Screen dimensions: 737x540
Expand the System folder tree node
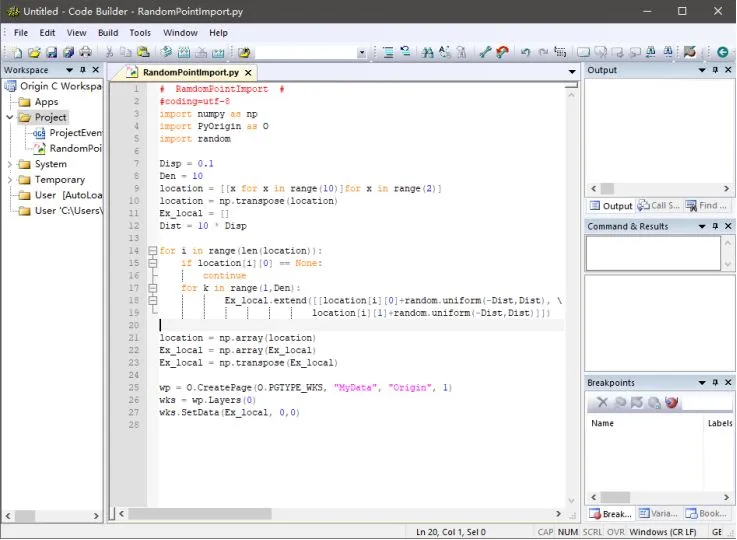click(x=9, y=164)
